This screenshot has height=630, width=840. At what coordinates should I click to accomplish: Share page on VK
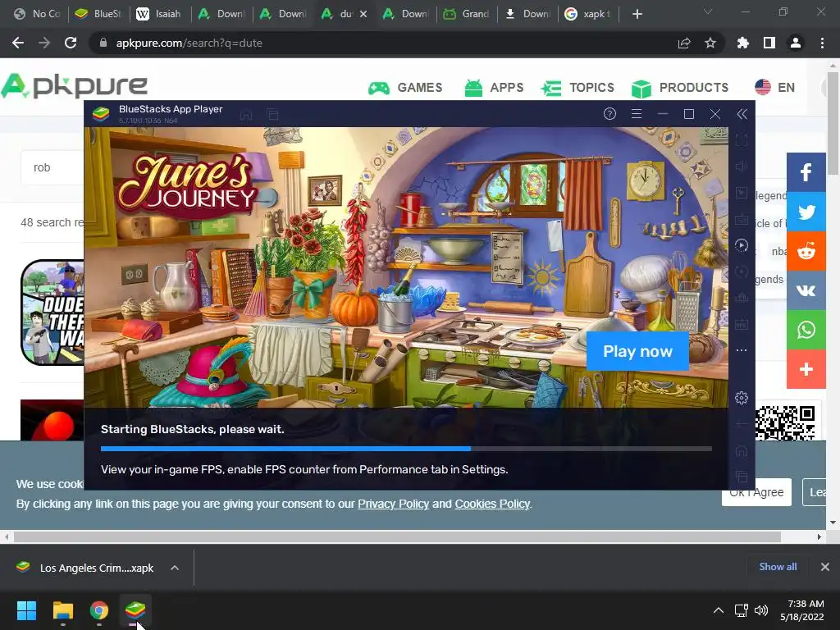coord(806,290)
